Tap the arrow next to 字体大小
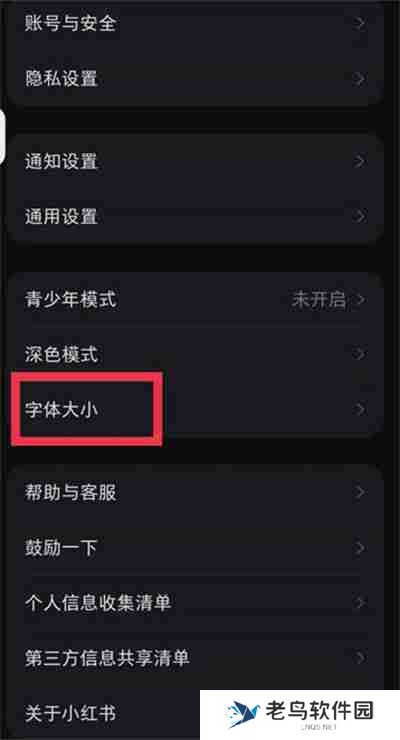This screenshot has width=400, height=740. point(360,409)
